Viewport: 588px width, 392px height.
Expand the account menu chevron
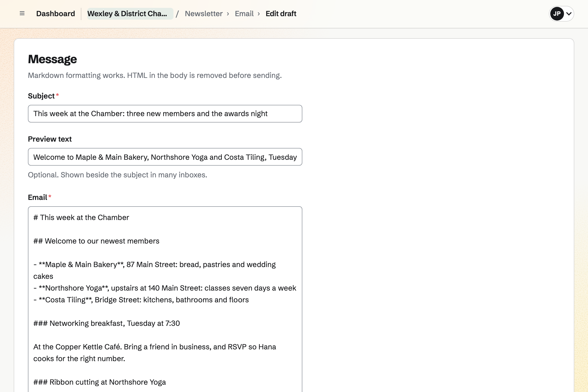click(569, 14)
